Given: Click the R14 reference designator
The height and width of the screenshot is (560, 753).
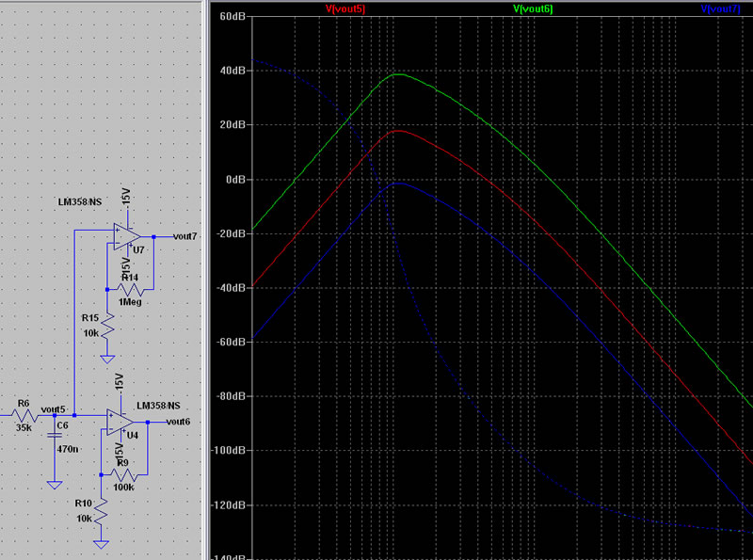Looking at the screenshot, I should 130,278.
